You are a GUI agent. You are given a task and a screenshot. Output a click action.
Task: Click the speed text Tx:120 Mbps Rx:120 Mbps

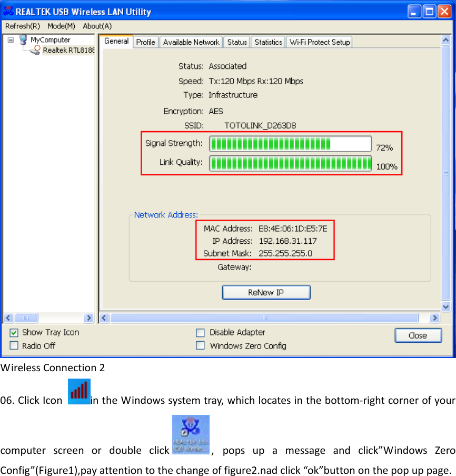(256, 82)
